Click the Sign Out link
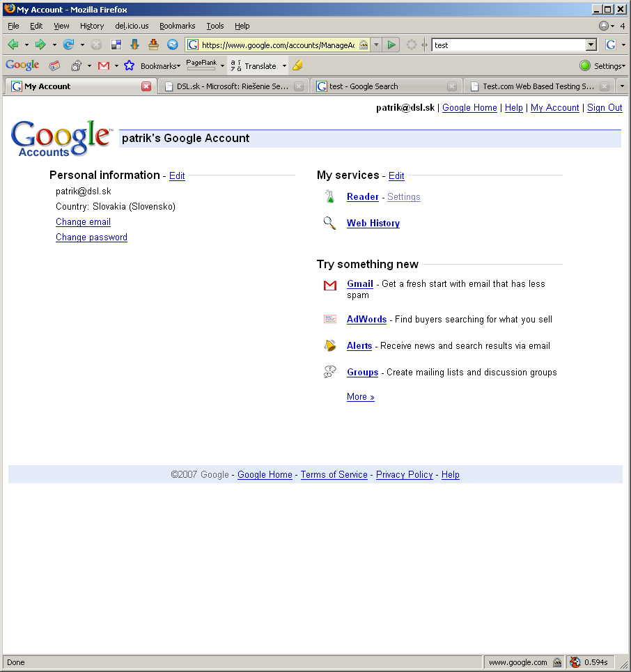Viewport: 631px width, 672px height. pos(605,107)
